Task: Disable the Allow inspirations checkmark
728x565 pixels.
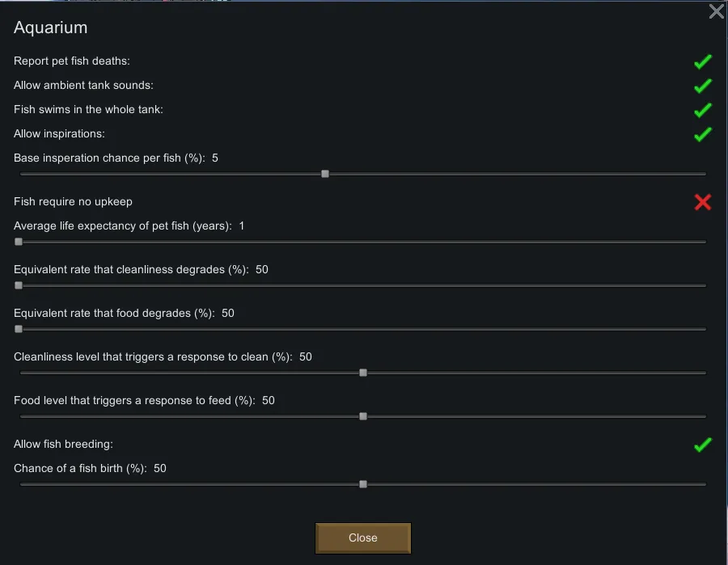Action: [702, 134]
